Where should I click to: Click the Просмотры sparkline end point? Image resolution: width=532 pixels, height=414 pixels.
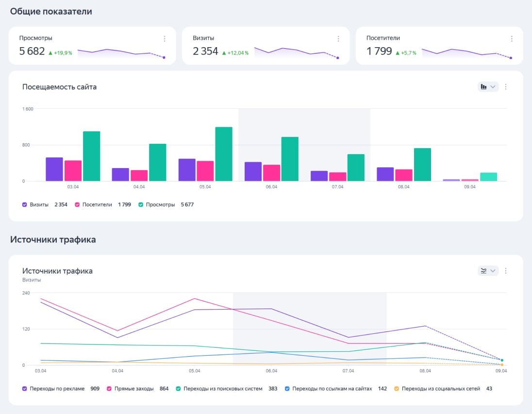pos(164,57)
